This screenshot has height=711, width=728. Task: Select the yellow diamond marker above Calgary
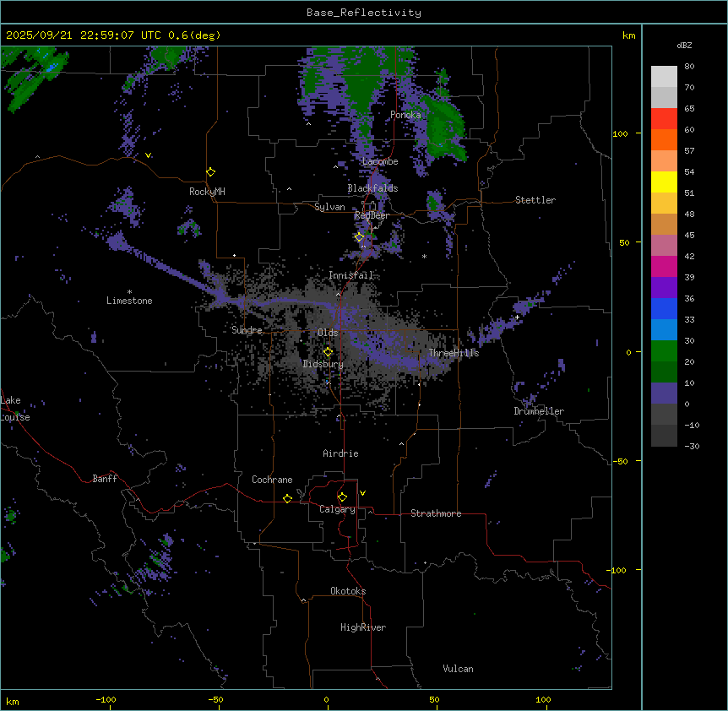click(x=342, y=497)
